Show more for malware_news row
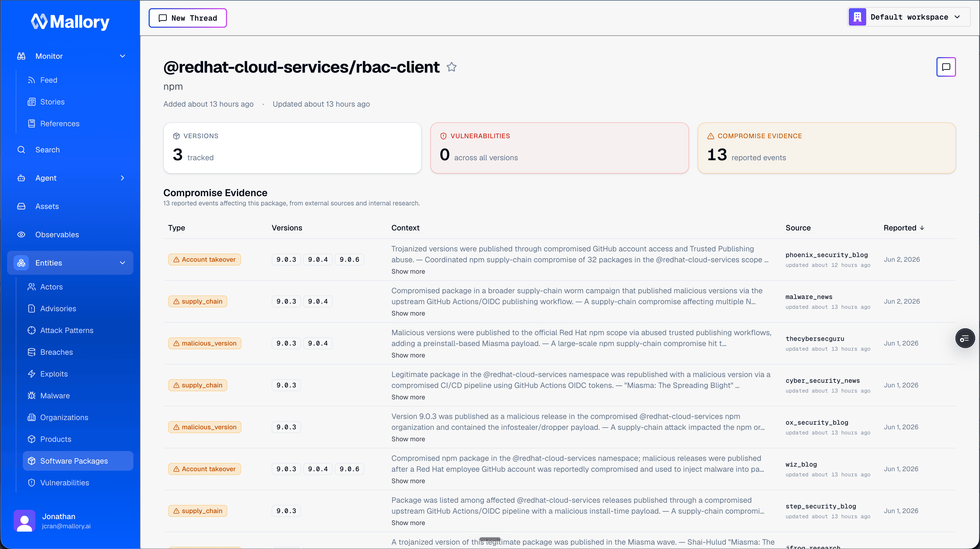 408,313
